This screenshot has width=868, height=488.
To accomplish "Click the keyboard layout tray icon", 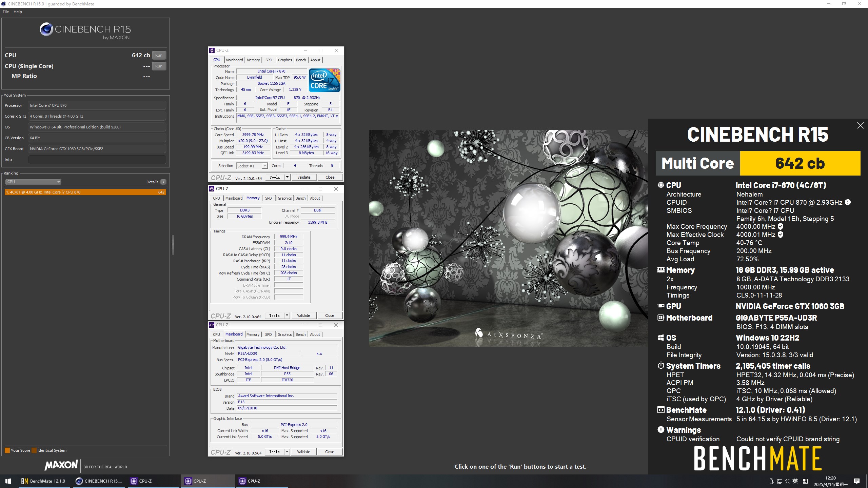I will (x=805, y=481).
